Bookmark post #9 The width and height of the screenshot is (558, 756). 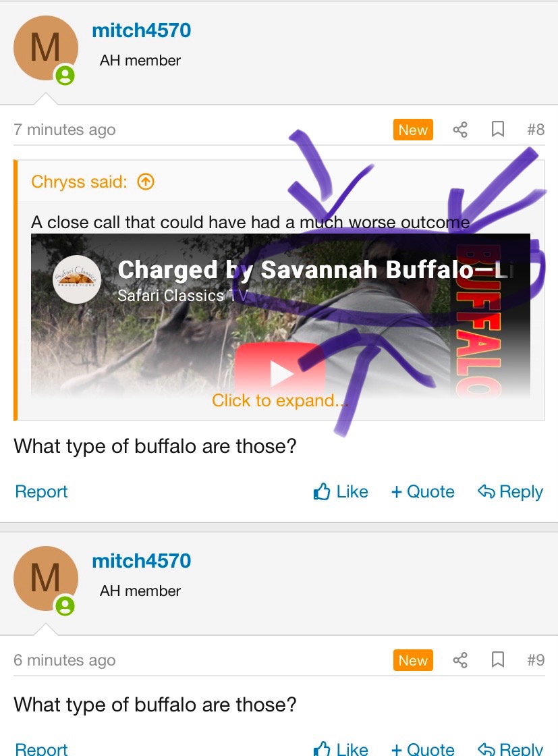click(498, 660)
